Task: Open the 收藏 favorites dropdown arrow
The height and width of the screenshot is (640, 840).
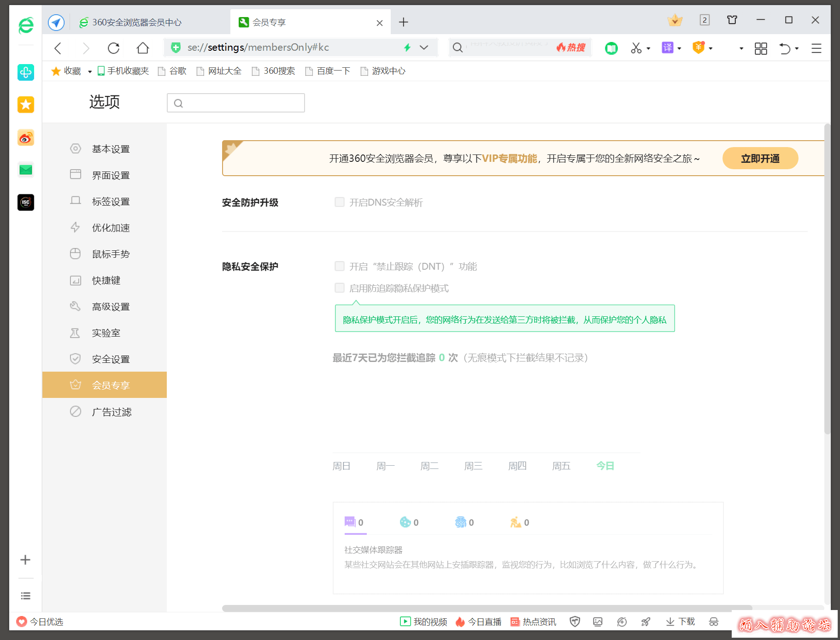Action: [90, 71]
